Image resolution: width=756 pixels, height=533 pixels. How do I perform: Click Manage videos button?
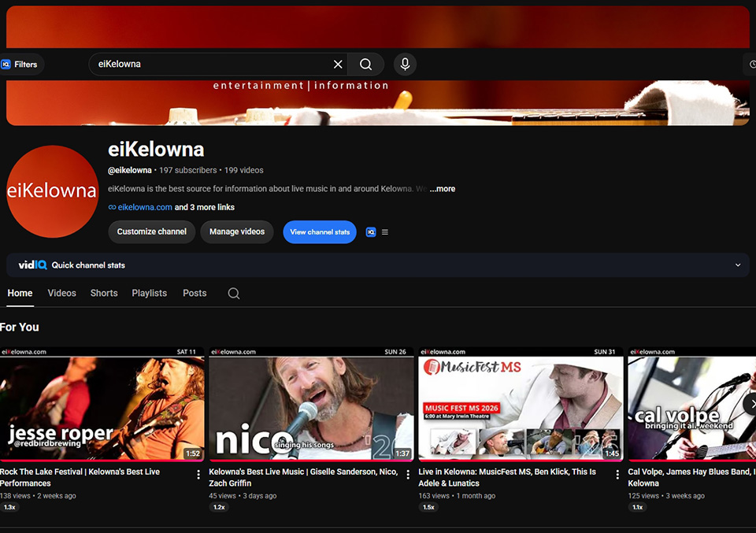coord(237,231)
